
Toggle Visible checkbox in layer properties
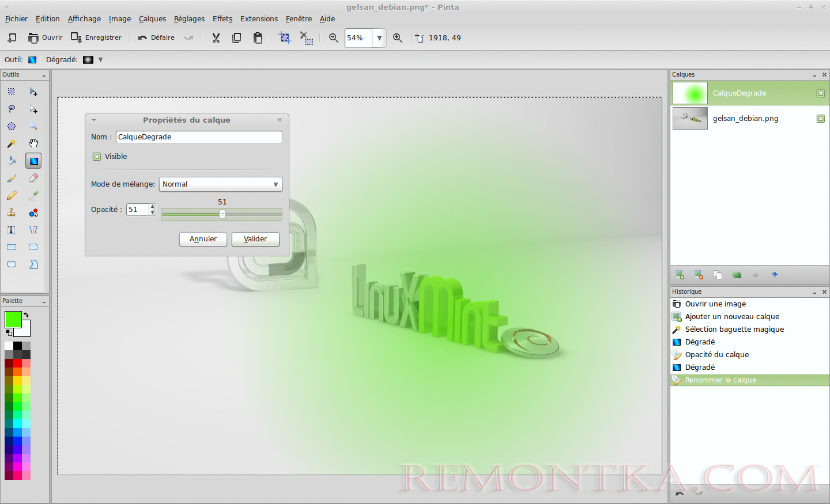coord(97,157)
